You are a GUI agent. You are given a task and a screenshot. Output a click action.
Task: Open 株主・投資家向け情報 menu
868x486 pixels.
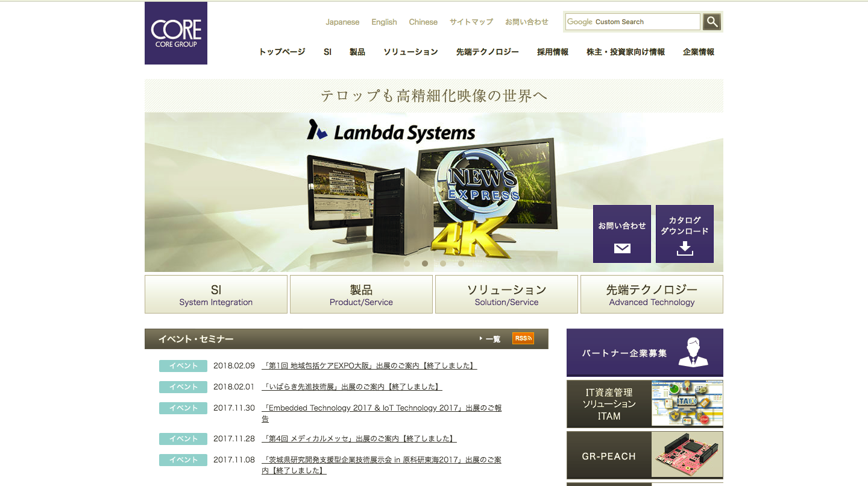point(626,52)
